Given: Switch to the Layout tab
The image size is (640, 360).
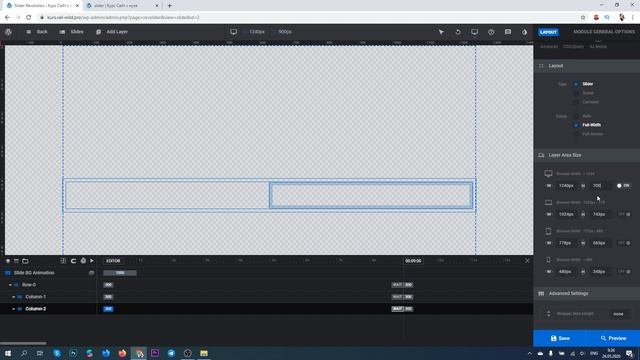Looking at the screenshot, I should click(x=548, y=32).
